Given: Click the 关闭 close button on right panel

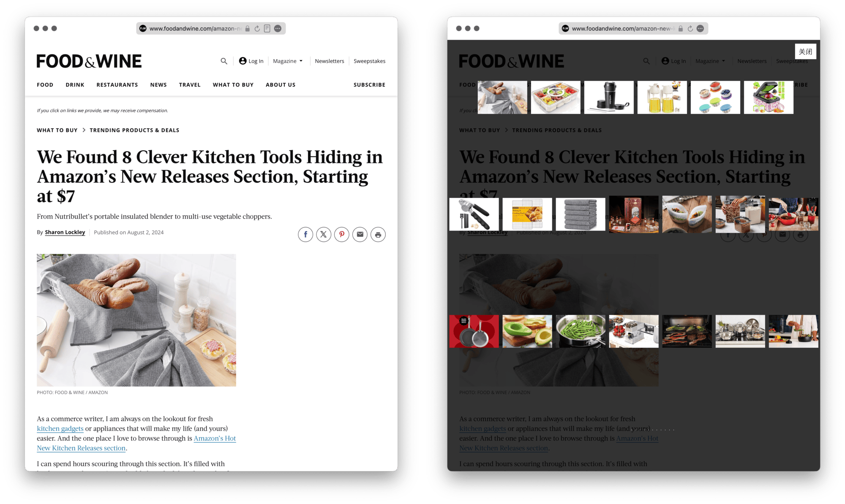Looking at the screenshot, I should (805, 51).
